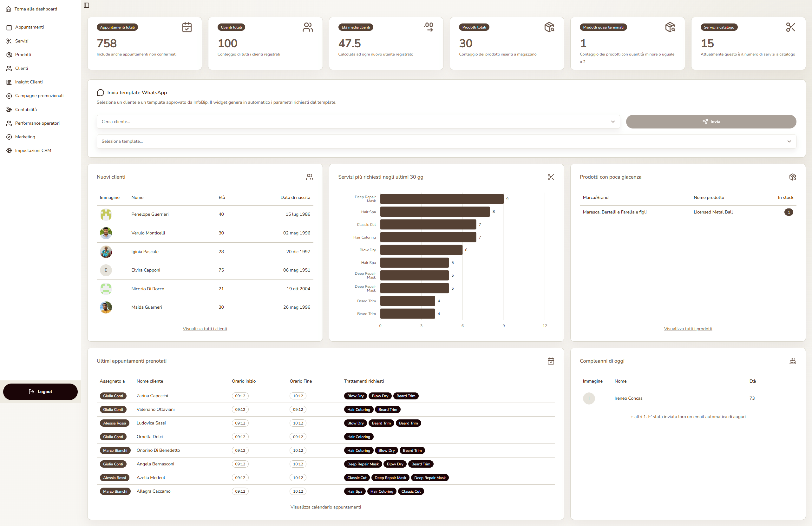Viewport: 812px width, 526px height.
Task: Click the Logout button
Action: [x=40, y=391]
